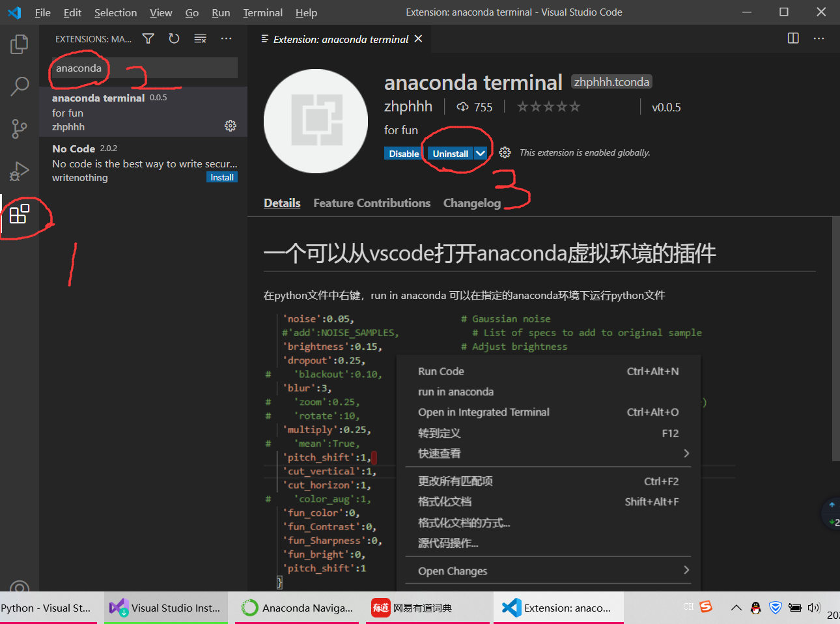This screenshot has height=624, width=840.
Task: Refresh the extensions list
Action: click(174, 39)
